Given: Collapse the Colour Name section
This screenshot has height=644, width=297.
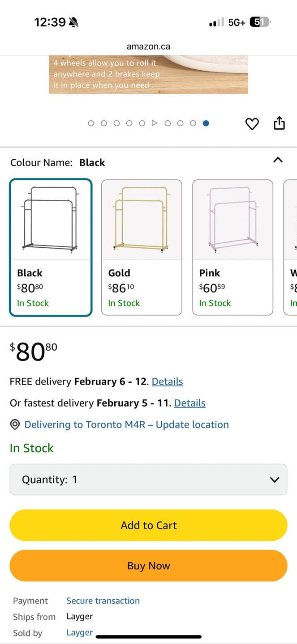Looking at the screenshot, I should 278,160.
